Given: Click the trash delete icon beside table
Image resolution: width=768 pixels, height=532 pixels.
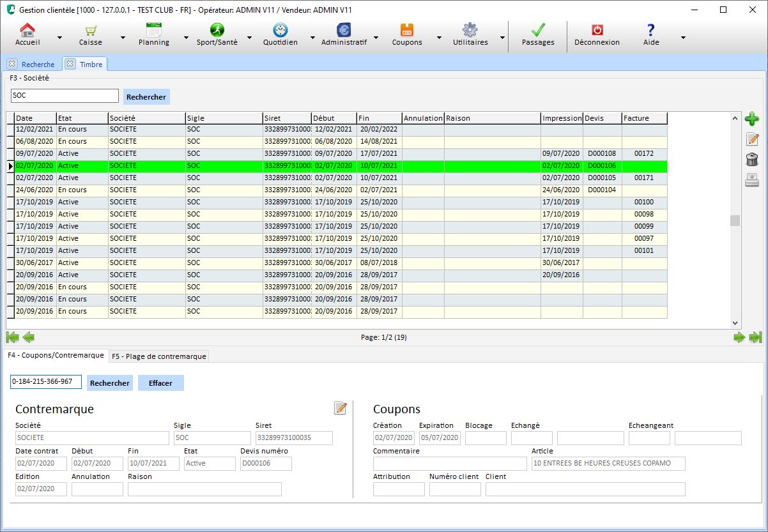Looking at the screenshot, I should tap(752, 160).
